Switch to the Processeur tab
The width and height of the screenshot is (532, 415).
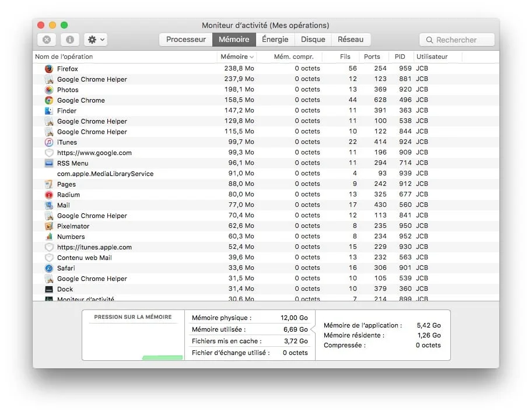pyautogui.click(x=185, y=39)
